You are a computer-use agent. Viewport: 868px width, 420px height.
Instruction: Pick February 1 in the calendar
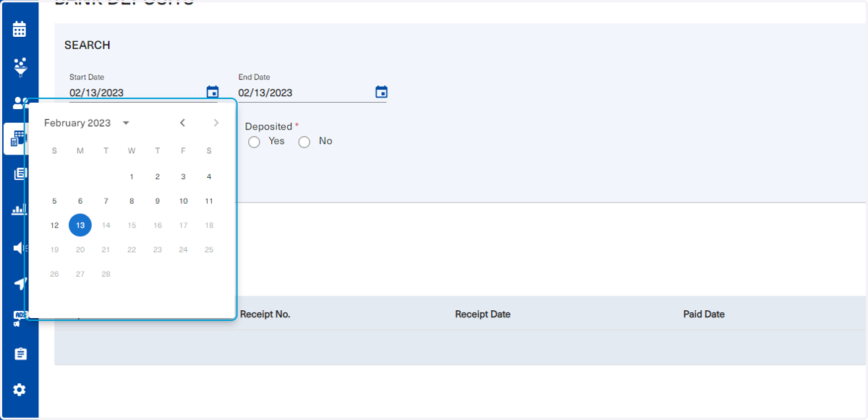(132, 177)
